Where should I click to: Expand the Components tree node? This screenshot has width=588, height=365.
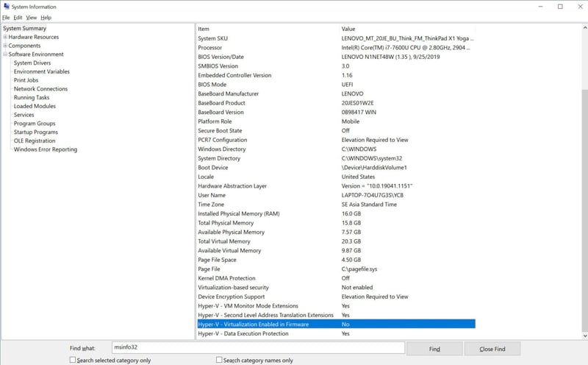click(5, 46)
